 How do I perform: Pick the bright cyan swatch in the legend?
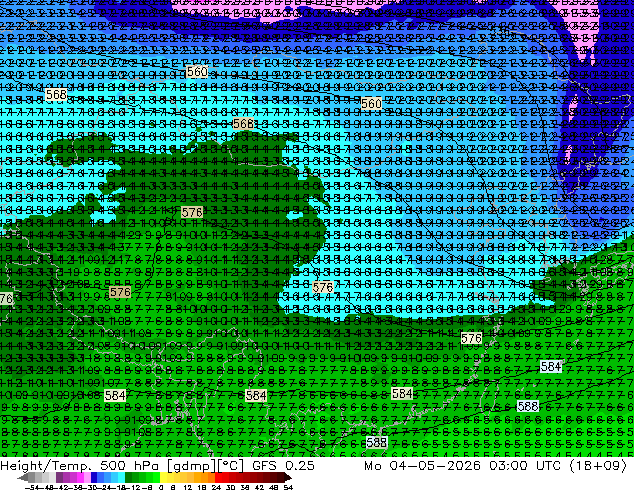click(x=122, y=478)
